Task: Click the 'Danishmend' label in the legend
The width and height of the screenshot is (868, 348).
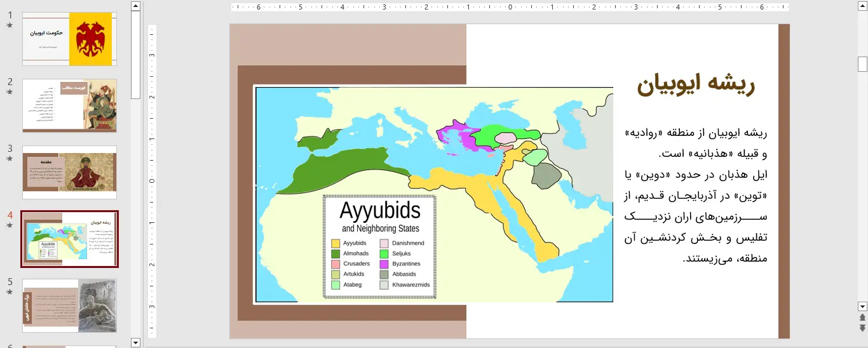Action: tap(408, 243)
